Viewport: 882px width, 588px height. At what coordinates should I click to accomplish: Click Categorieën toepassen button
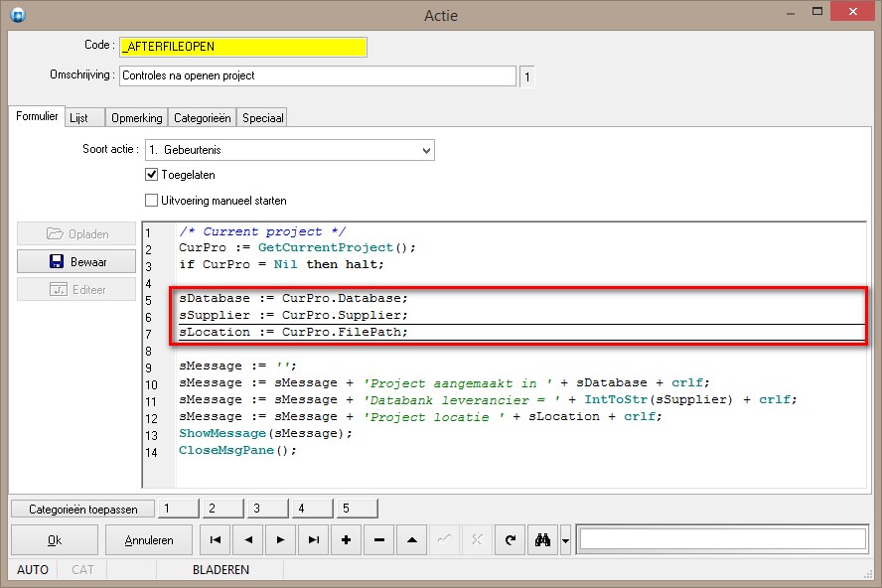coord(83,510)
